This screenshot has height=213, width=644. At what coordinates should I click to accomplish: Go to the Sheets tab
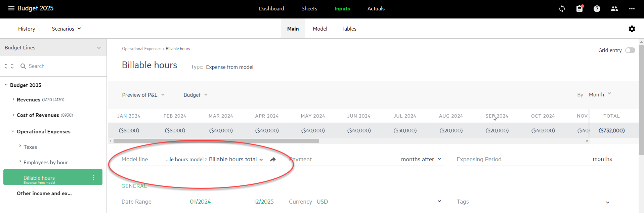pyautogui.click(x=309, y=9)
